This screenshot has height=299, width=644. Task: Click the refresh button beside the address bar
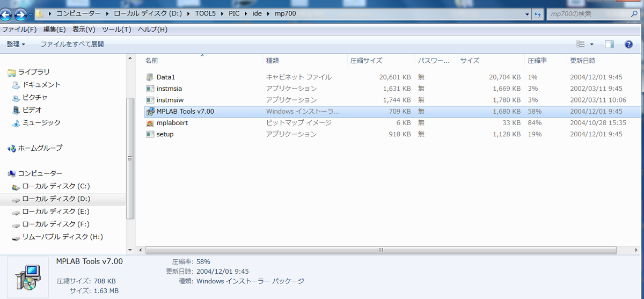[537, 14]
